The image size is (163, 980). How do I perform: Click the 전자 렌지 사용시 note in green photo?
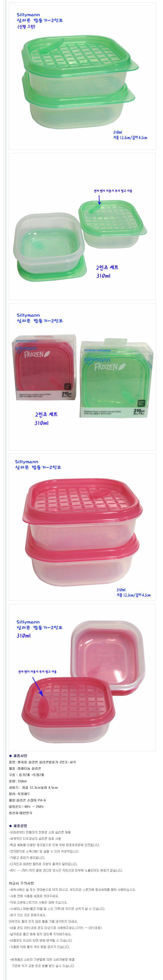[x=113, y=191]
